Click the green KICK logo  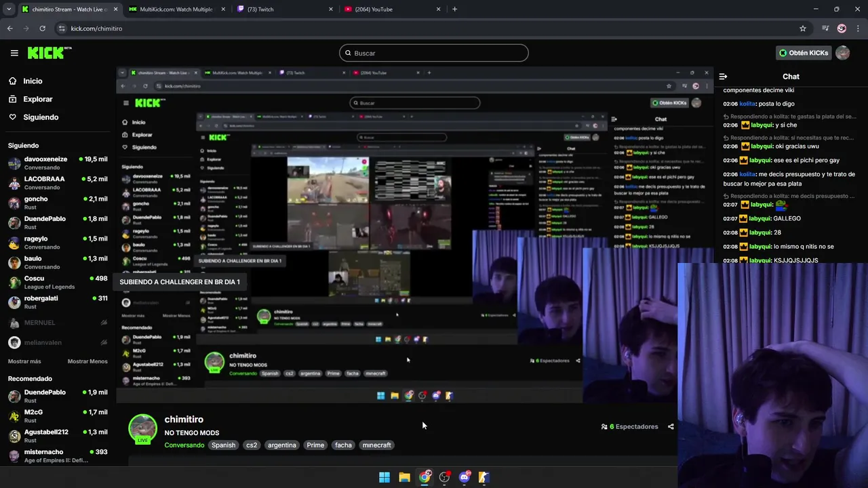click(x=49, y=53)
